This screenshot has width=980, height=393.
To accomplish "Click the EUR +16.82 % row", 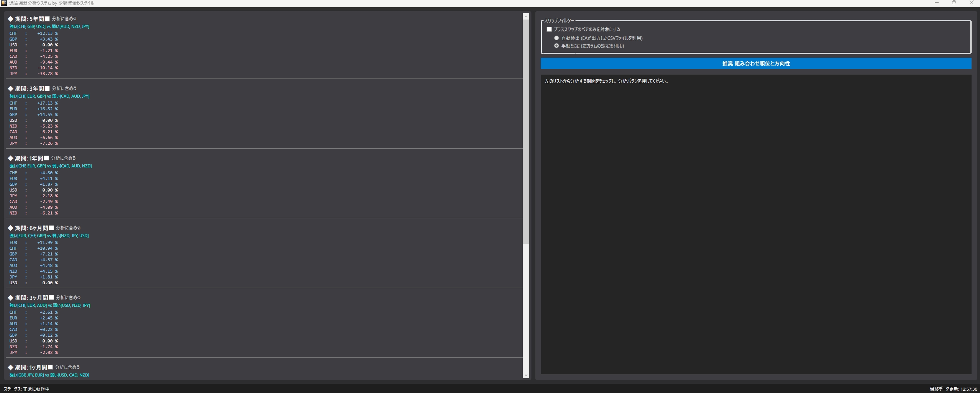I will pyautogui.click(x=34, y=109).
